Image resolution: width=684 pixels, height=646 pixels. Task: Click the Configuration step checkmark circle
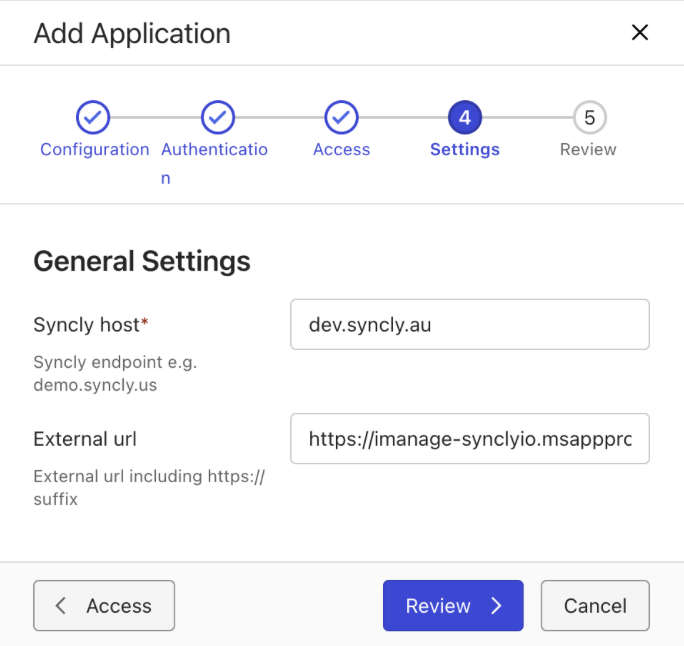point(93,117)
